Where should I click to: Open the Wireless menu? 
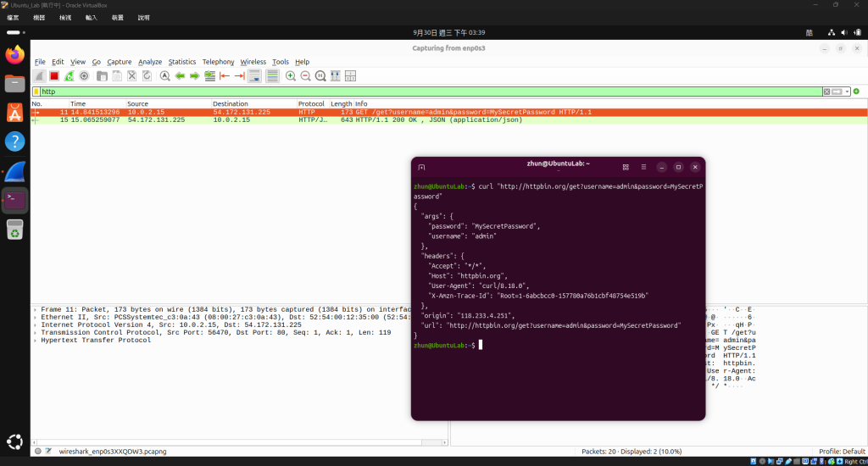[253, 62]
